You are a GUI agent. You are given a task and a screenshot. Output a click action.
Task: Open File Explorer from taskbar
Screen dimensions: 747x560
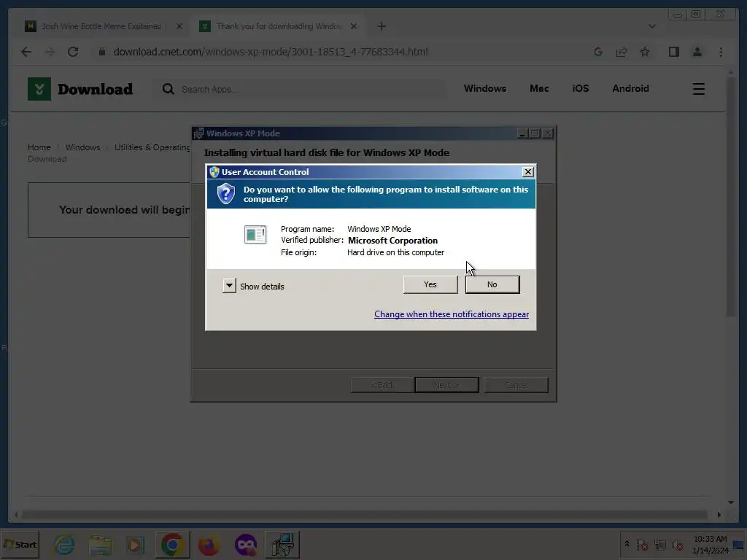pyautogui.click(x=100, y=544)
